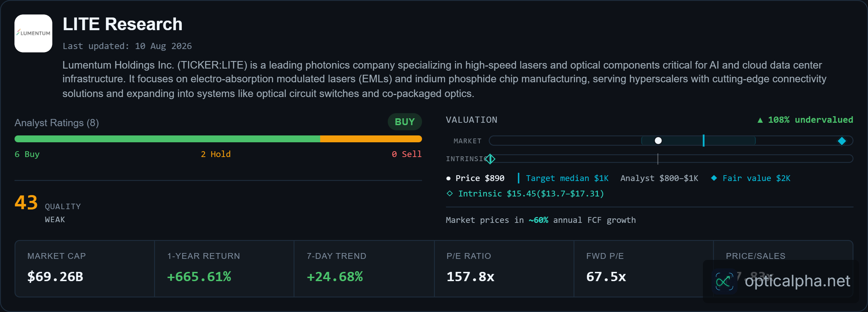
Task: Click the green Buy segment of the ratings bar
Action: click(x=167, y=139)
